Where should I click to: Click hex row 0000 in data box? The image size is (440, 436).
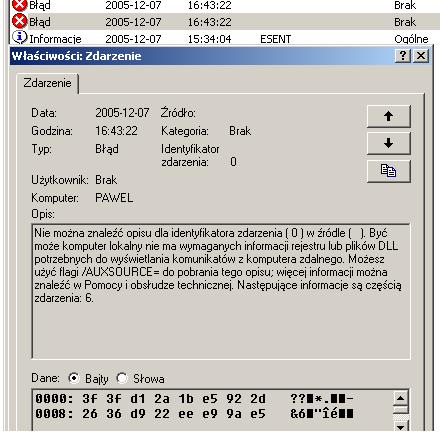[194, 399]
